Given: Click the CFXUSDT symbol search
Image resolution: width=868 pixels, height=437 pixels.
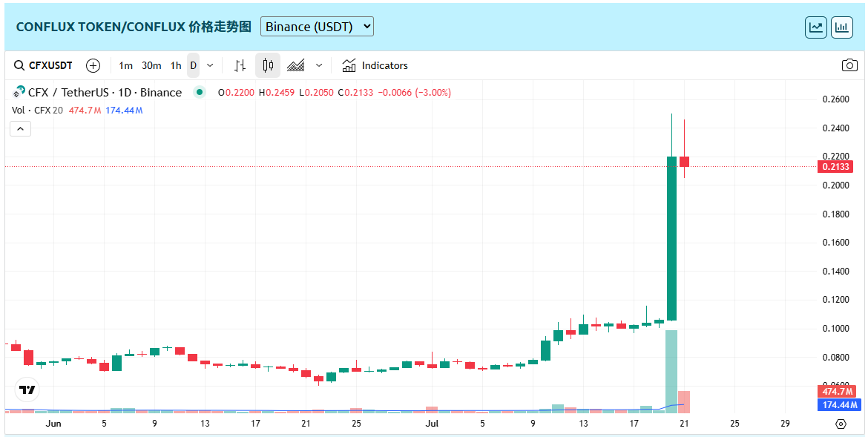Looking at the screenshot, I should tap(43, 65).
